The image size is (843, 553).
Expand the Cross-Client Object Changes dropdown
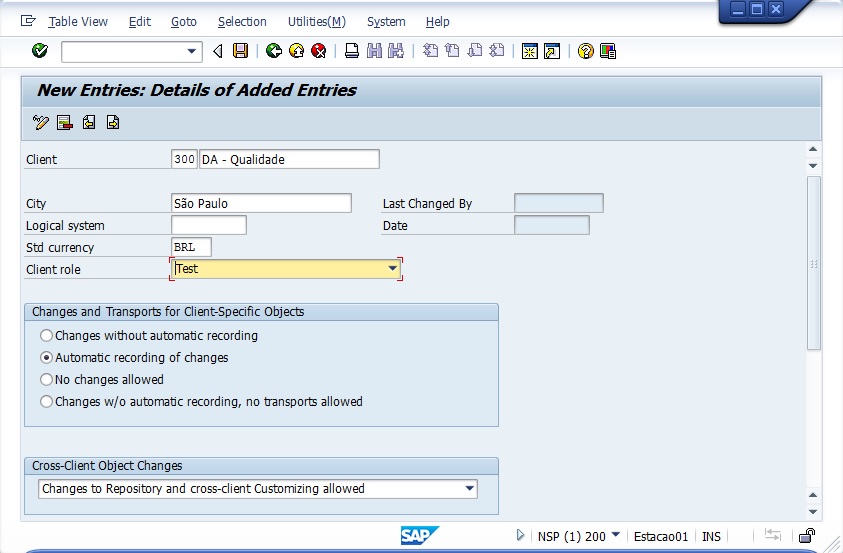pos(469,489)
